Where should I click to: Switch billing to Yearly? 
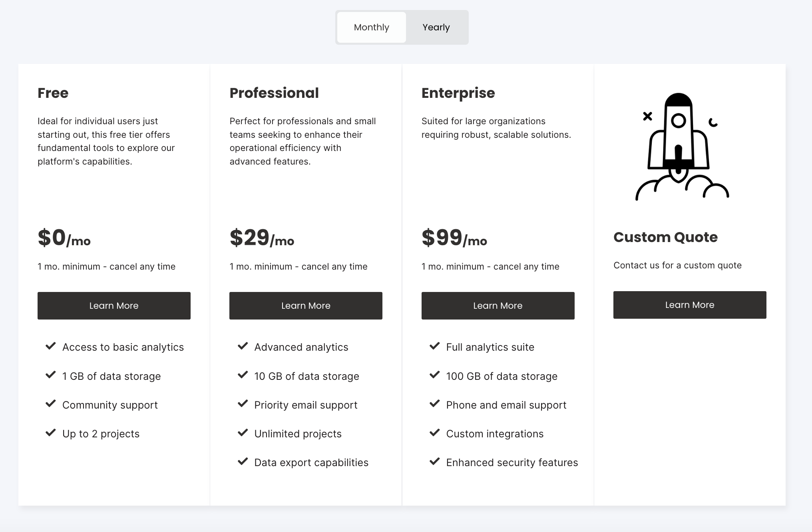click(436, 27)
